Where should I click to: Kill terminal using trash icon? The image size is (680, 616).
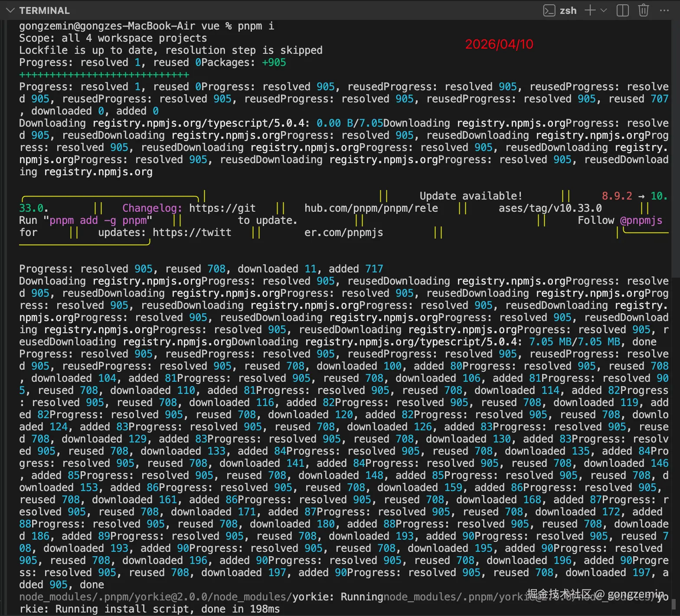643,10
